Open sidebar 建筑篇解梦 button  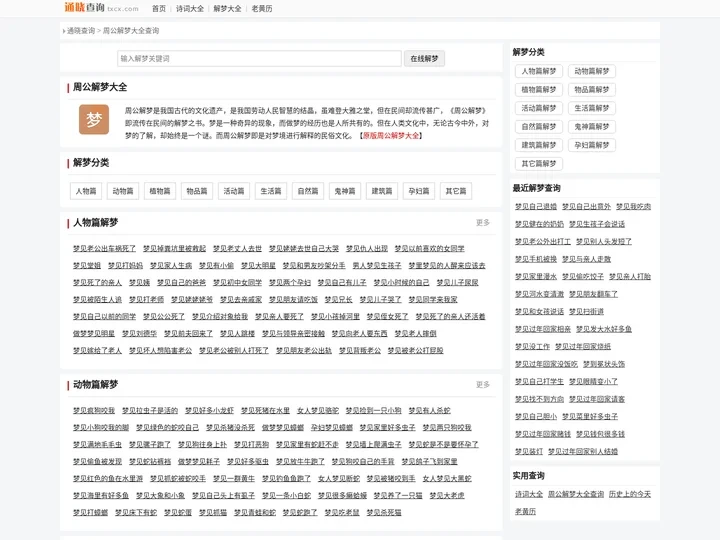pos(539,145)
